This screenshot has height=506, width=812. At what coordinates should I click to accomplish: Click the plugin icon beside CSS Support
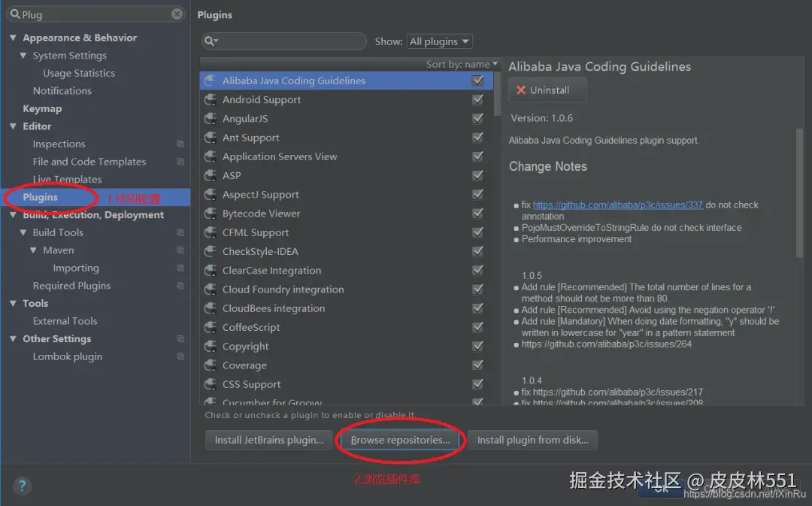tap(211, 384)
